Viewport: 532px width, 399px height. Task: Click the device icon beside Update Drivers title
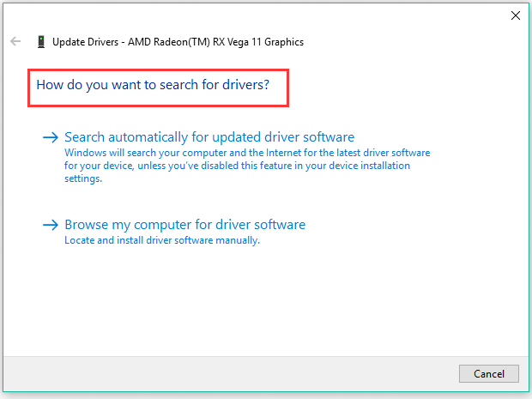pos(41,42)
